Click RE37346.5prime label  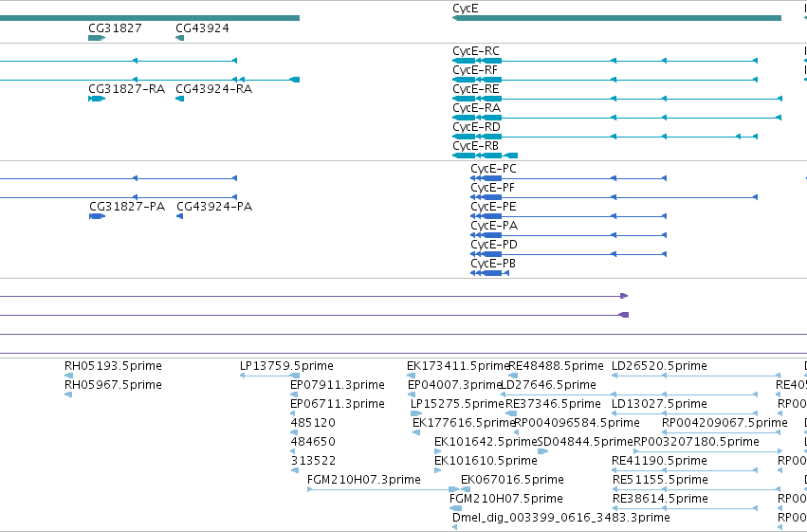553,404
